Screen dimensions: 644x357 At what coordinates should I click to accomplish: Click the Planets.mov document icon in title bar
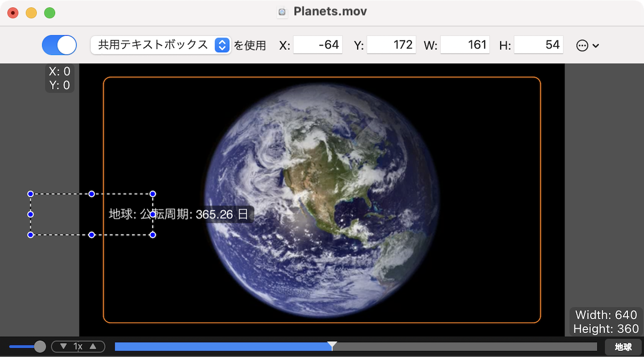point(282,11)
